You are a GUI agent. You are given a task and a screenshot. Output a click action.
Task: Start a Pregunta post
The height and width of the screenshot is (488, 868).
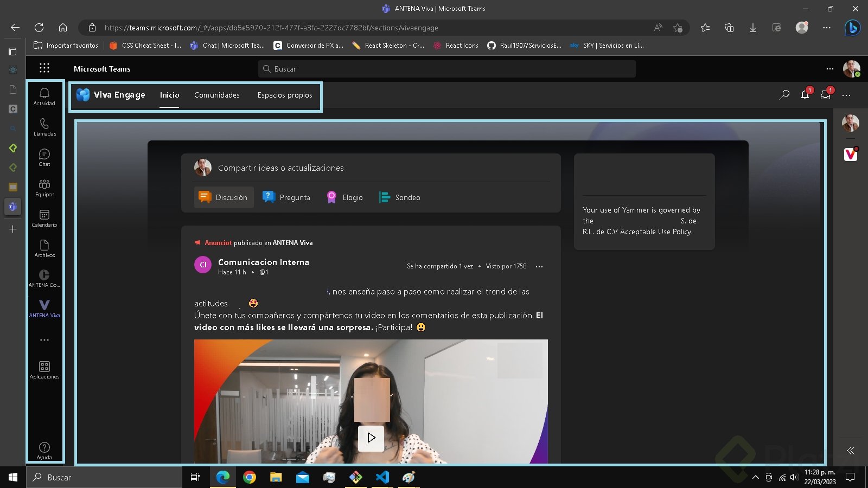(286, 197)
